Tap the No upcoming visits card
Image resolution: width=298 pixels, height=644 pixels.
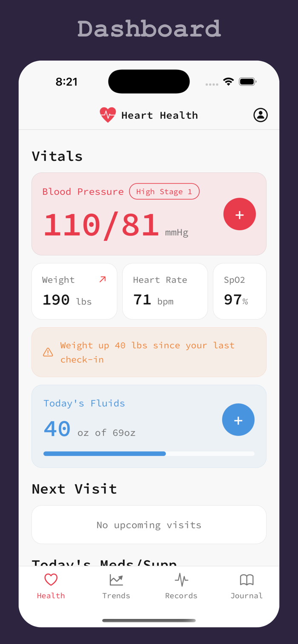click(149, 525)
